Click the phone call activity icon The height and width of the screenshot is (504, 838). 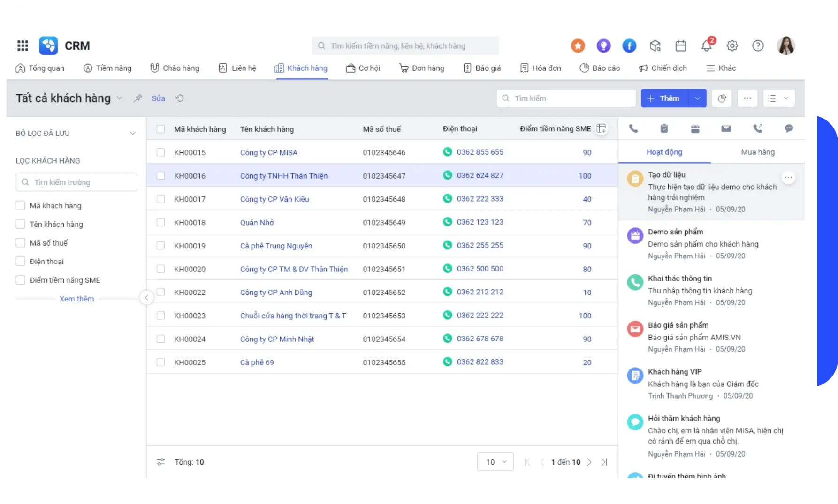[x=633, y=128]
